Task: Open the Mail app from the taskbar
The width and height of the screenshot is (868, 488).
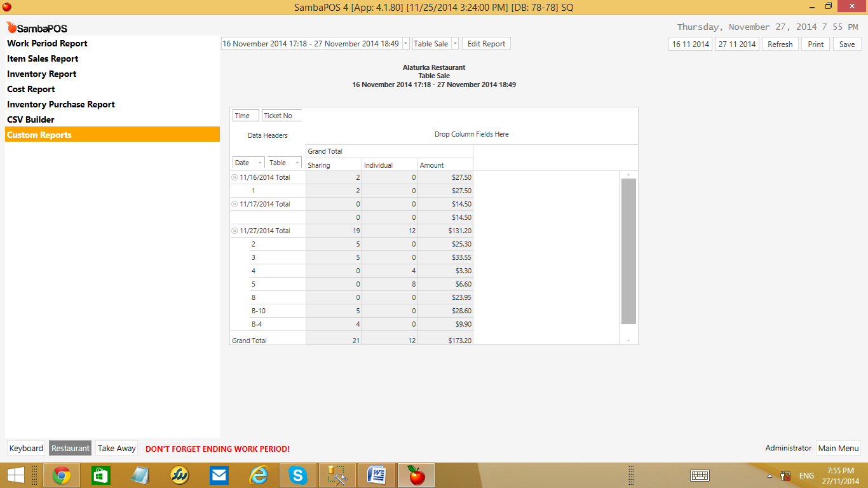Action: 219,475
